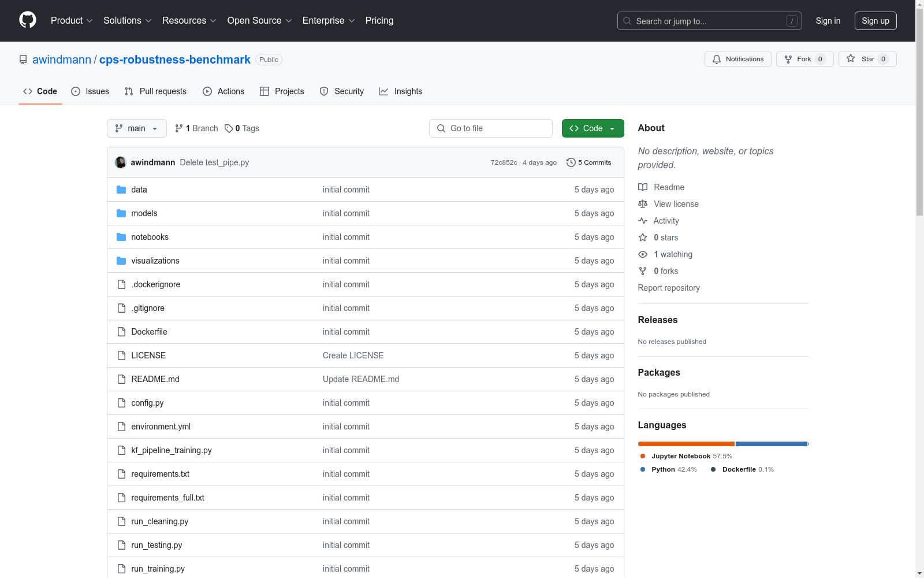924x578 pixels.
Task: Click the README.md file icon
Action: pyautogui.click(x=121, y=379)
